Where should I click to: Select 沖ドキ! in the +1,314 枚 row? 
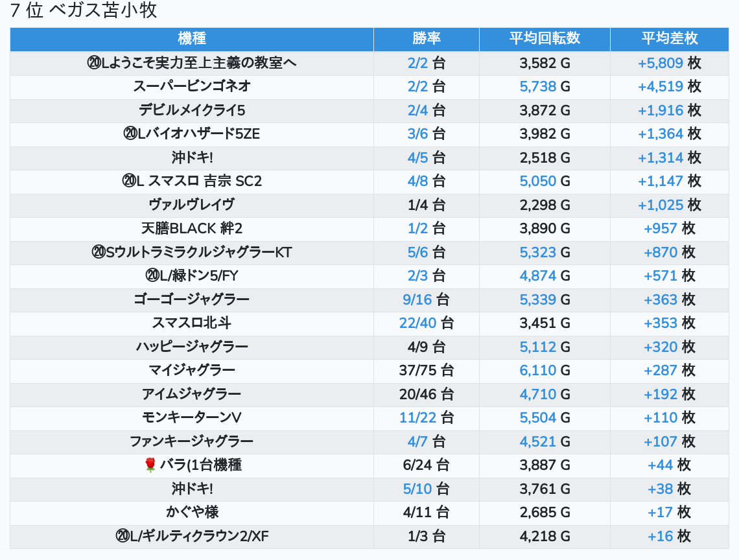(x=192, y=157)
